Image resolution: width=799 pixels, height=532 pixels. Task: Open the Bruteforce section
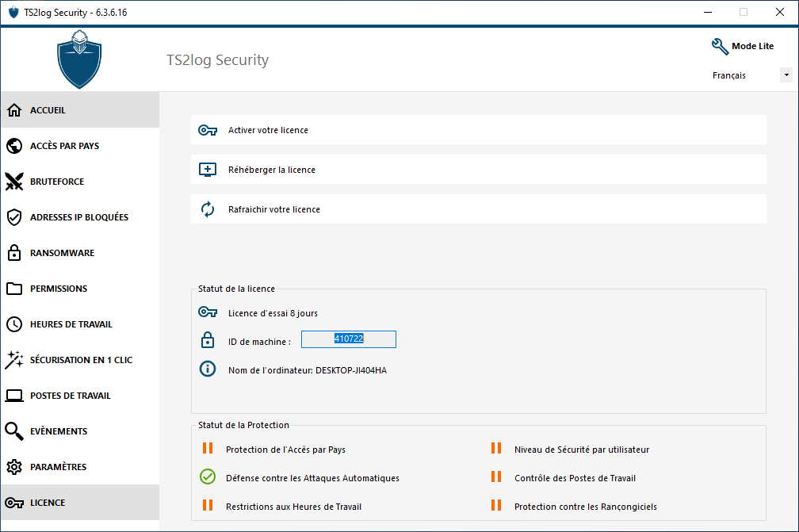pos(80,182)
